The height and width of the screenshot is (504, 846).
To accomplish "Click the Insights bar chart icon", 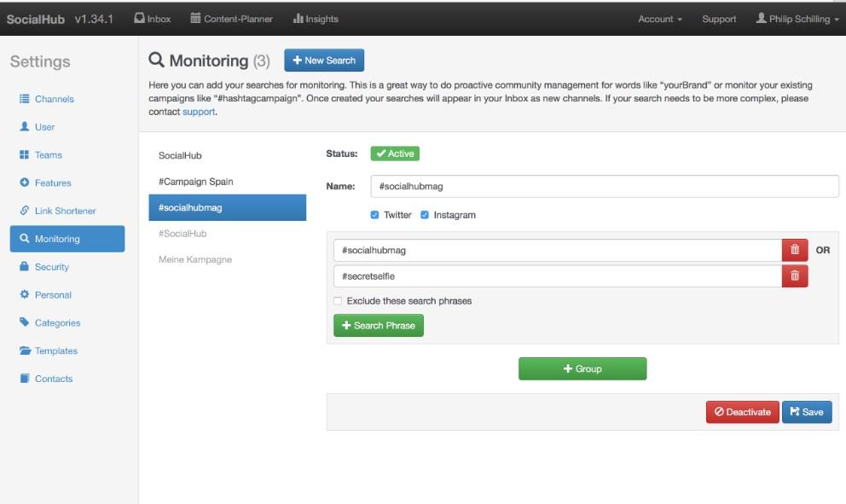I will tap(298, 19).
